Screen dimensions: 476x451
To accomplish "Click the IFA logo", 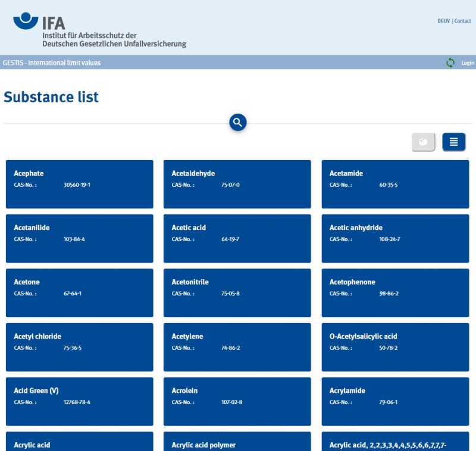I will [99, 30].
